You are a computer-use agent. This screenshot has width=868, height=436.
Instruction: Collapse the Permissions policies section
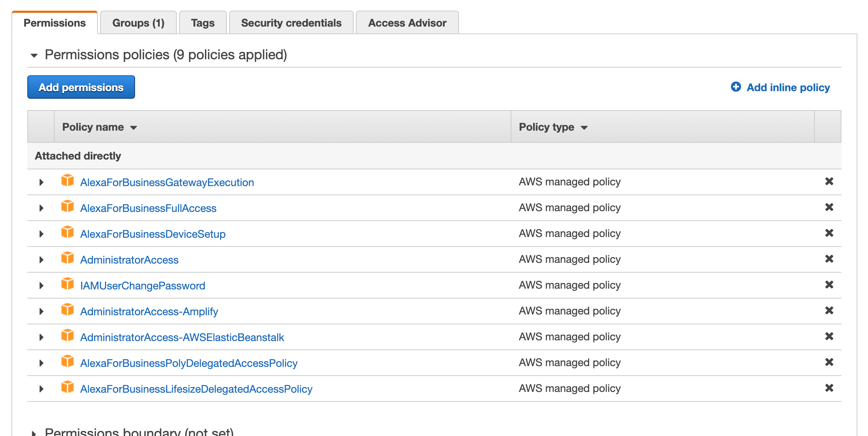(x=34, y=55)
